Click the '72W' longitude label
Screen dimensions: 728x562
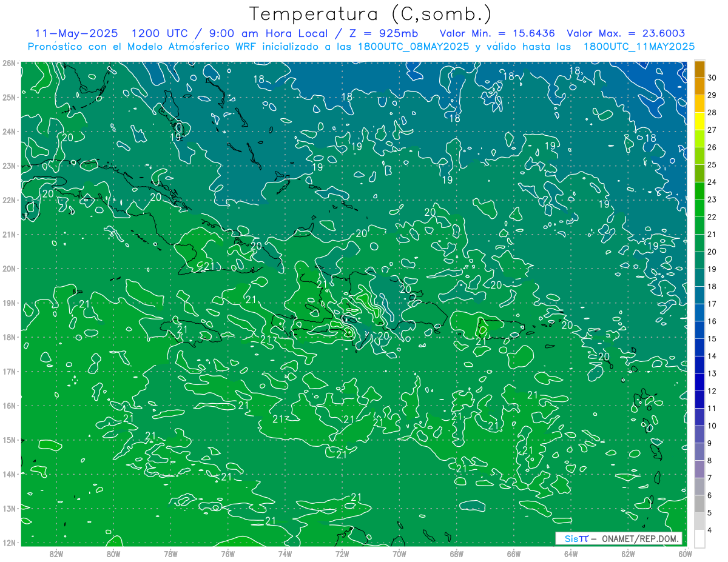tap(342, 554)
